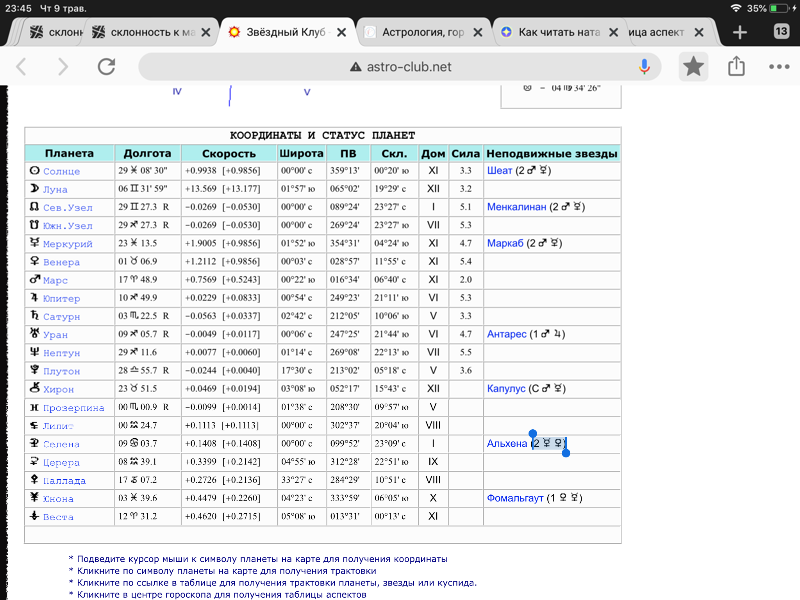Close the ица аспект tab
Image resolution: width=800 pixels, height=600 pixels.
click(699, 32)
